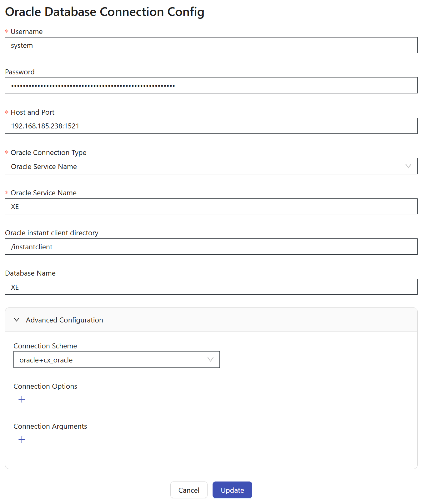The height and width of the screenshot is (504, 422).
Task: Click the Oracle Service Name XE field
Action: click(211, 207)
